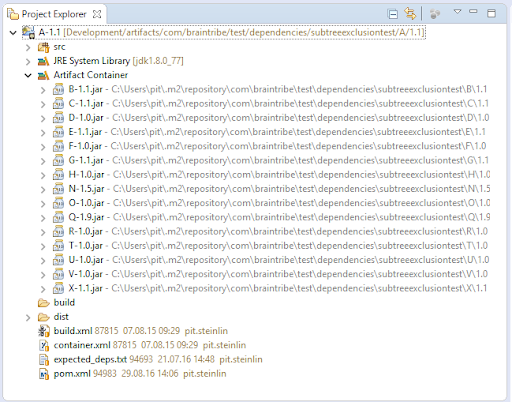Click the JRE System Library icon
This screenshot has height=402, width=512.
point(43,61)
